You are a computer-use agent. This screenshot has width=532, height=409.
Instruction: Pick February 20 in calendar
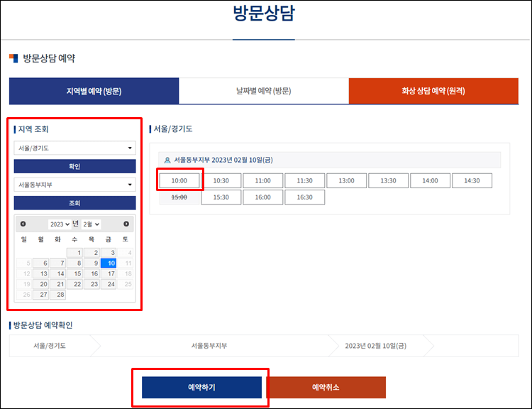point(40,284)
